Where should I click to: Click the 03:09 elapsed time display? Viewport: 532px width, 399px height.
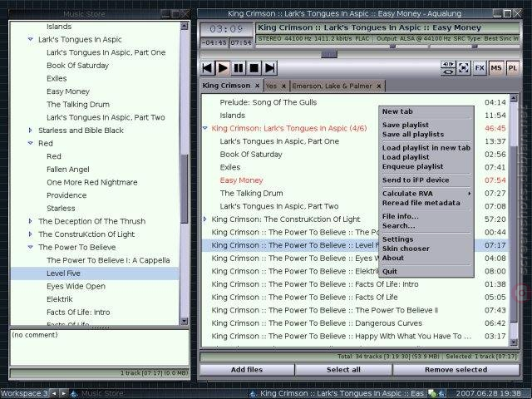(x=226, y=29)
